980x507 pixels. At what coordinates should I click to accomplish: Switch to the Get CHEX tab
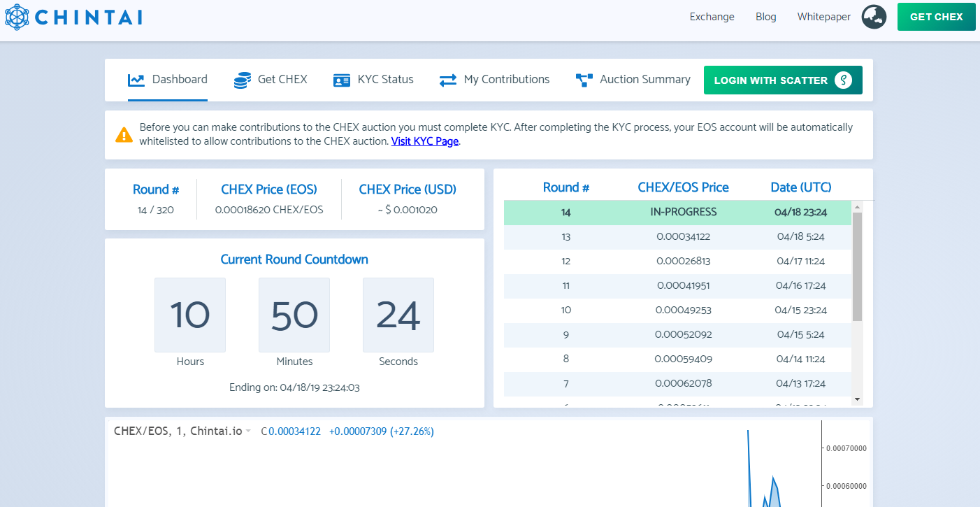pyautogui.click(x=271, y=80)
